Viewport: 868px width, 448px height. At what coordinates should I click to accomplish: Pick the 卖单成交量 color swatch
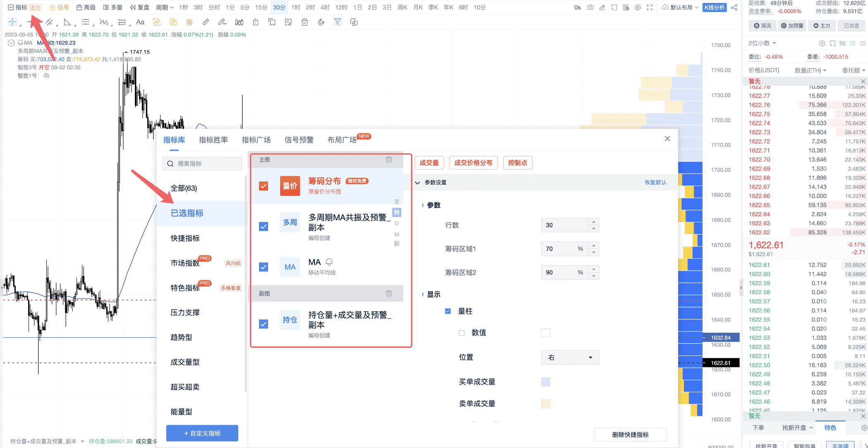(546, 404)
